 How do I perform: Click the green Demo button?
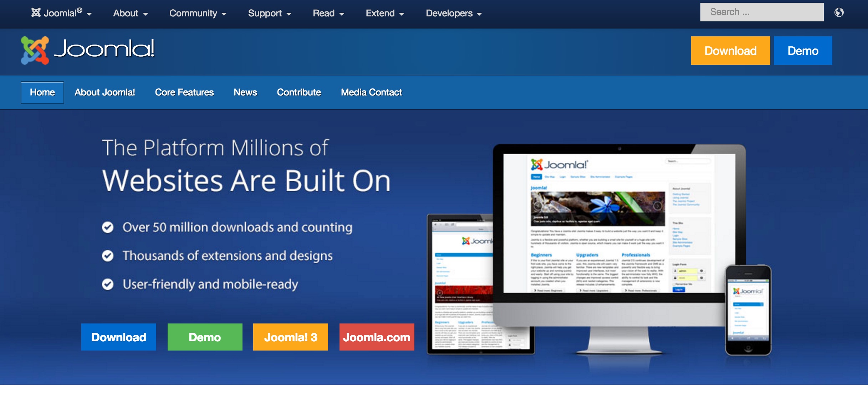pos(204,336)
